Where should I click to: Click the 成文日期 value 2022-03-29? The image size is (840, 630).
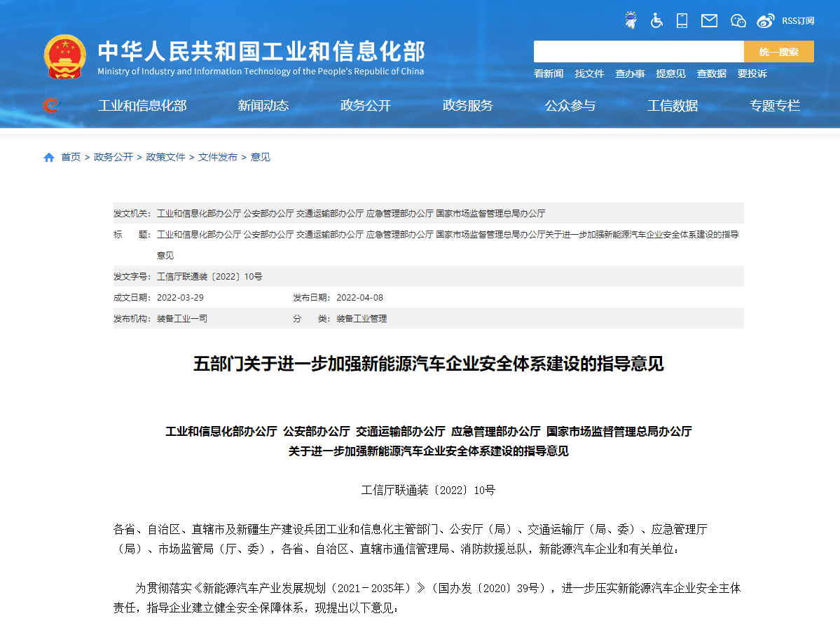click(x=181, y=297)
